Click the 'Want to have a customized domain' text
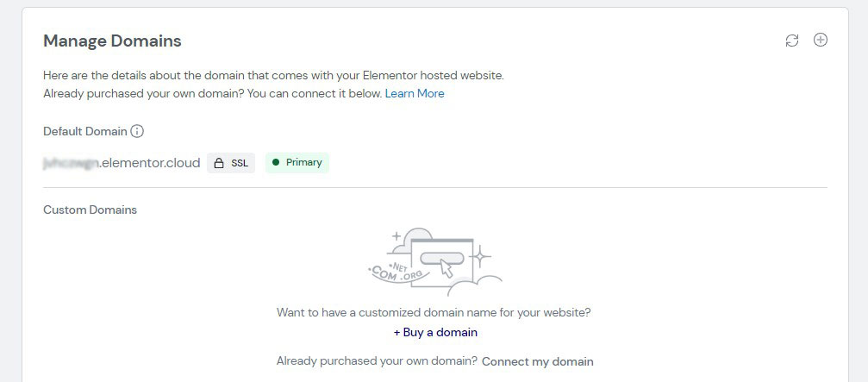Viewport: 868px width, 382px height. pyautogui.click(x=434, y=312)
